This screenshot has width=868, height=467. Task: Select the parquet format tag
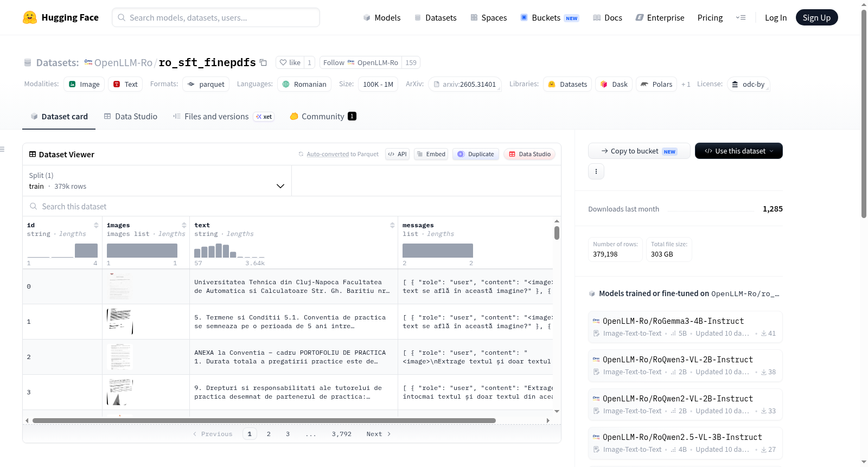click(206, 84)
